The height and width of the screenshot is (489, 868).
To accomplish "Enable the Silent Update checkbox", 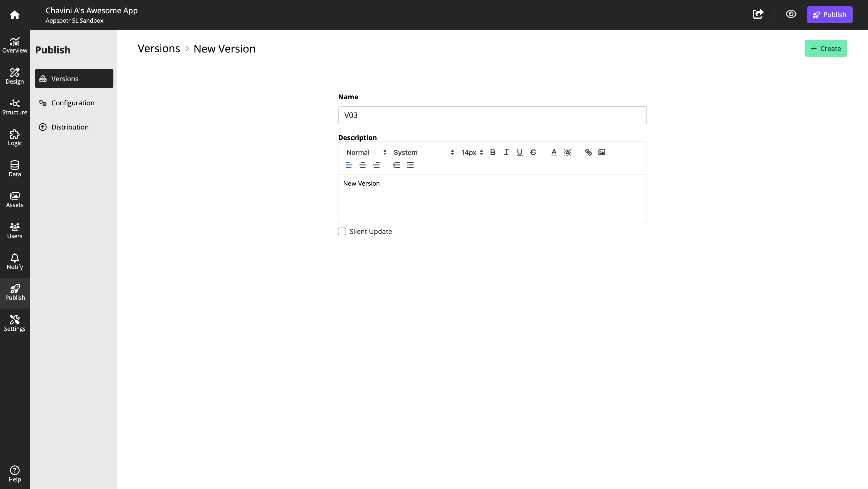I will click(x=342, y=232).
